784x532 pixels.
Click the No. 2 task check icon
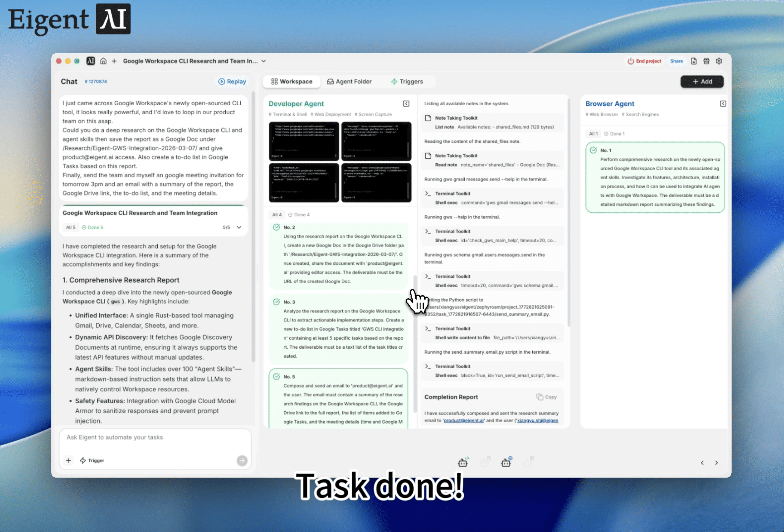276,227
